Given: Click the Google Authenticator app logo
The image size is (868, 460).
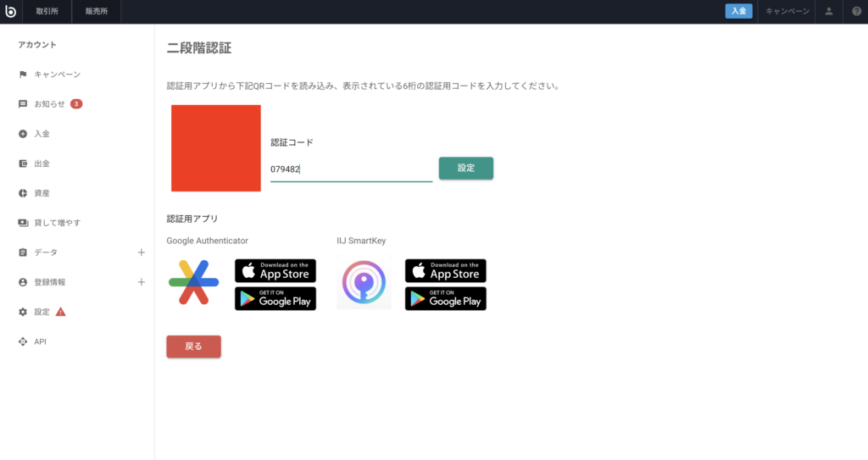Looking at the screenshot, I should click(194, 282).
